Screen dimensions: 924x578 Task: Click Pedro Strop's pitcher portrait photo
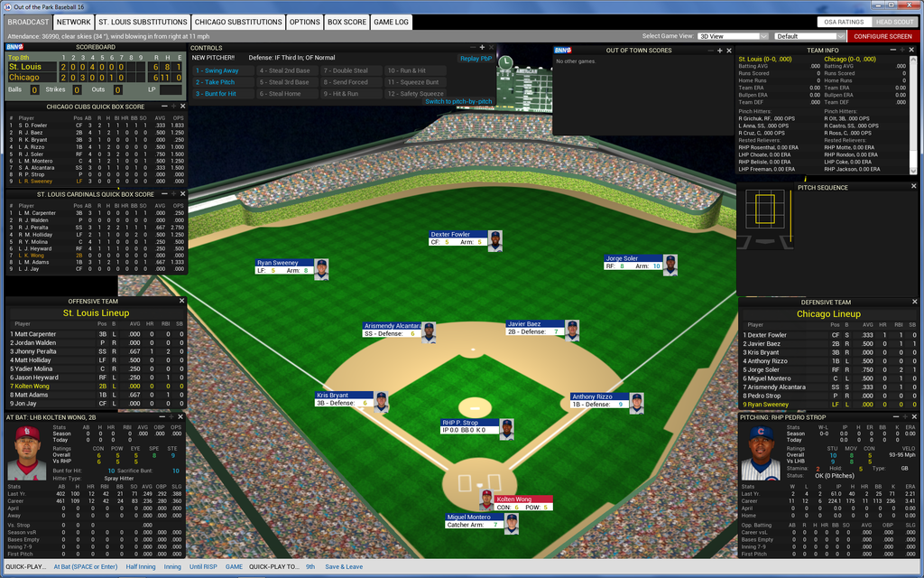760,453
